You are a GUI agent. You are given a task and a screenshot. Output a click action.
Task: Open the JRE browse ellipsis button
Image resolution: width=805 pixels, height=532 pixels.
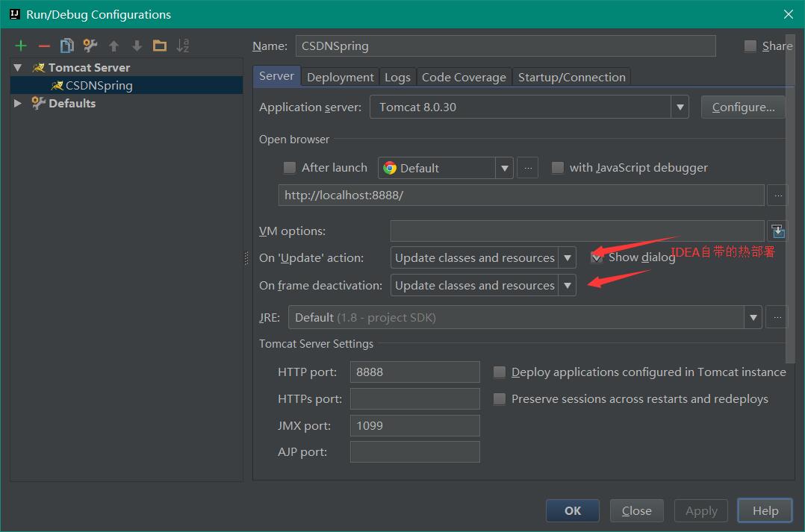777,318
